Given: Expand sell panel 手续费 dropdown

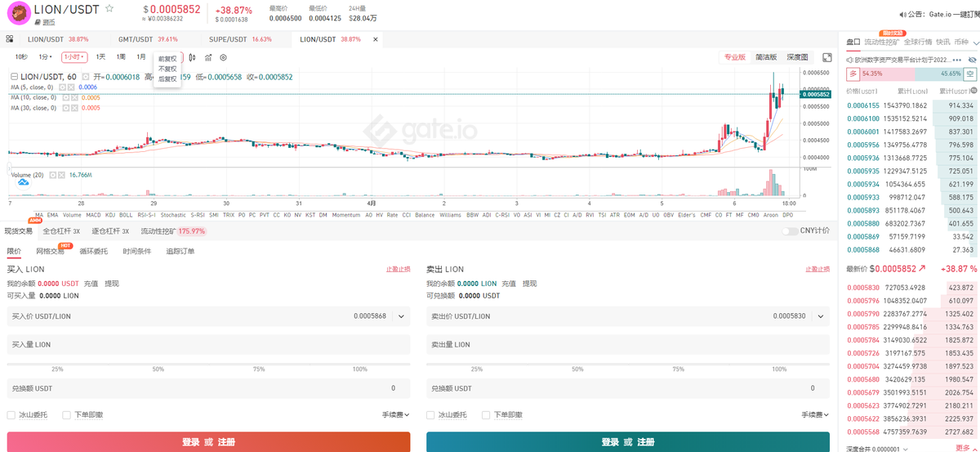Looking at the screenshot, I should pyautogui.click(x=815, y=415).
